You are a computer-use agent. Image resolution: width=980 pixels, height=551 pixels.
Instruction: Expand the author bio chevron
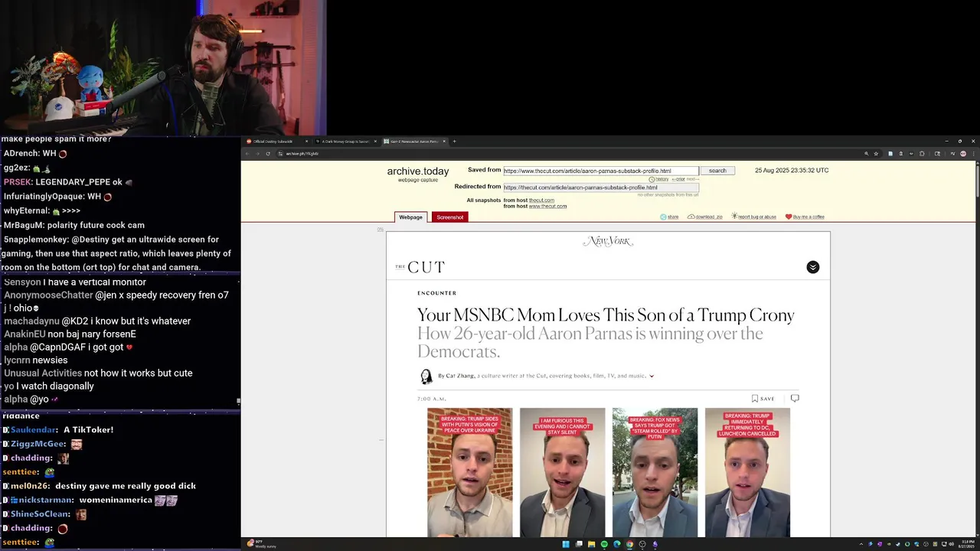(x=652, y=376)
